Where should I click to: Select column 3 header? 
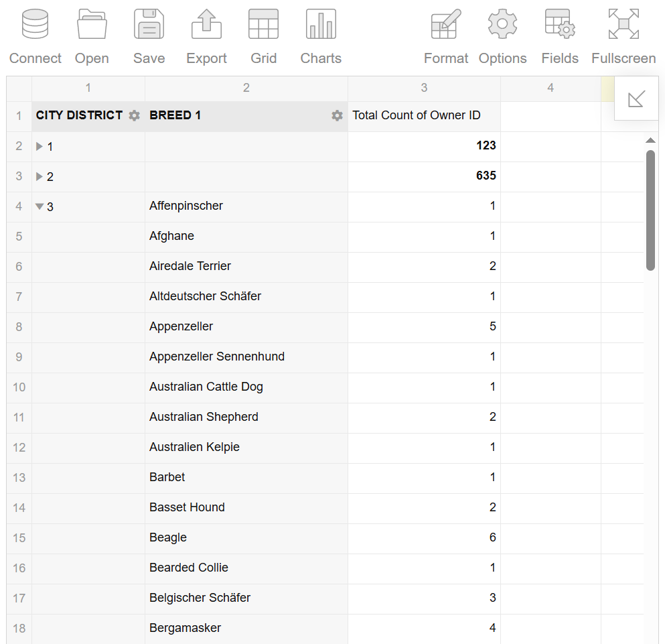424,88
